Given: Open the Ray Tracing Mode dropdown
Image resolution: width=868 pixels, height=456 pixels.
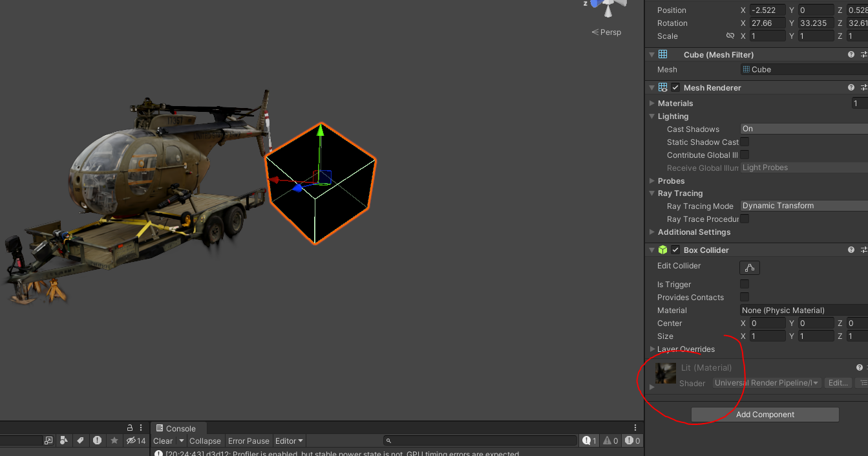Looking at the screenshot, I should (x=801, y=206).
